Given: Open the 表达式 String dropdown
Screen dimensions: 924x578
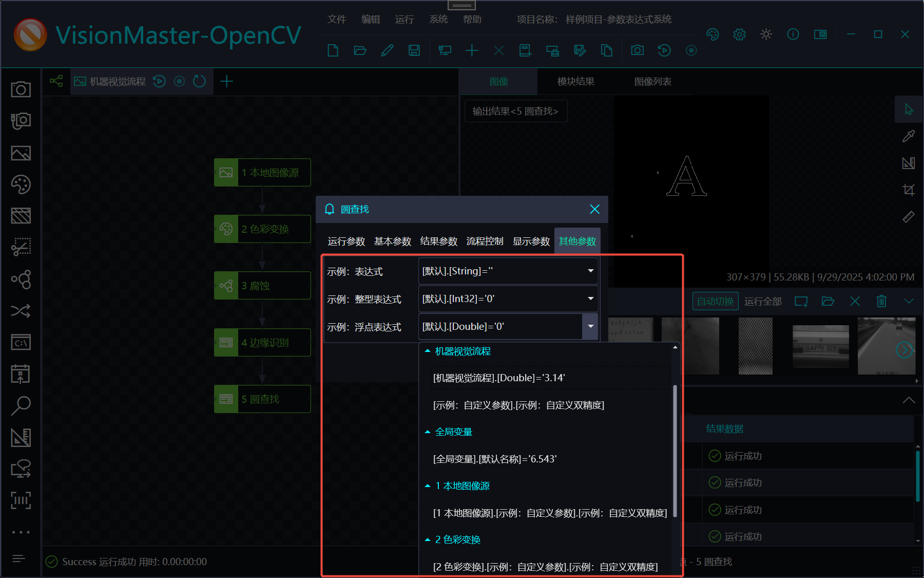Looking at the screenshot, I should tap(508, 271).
